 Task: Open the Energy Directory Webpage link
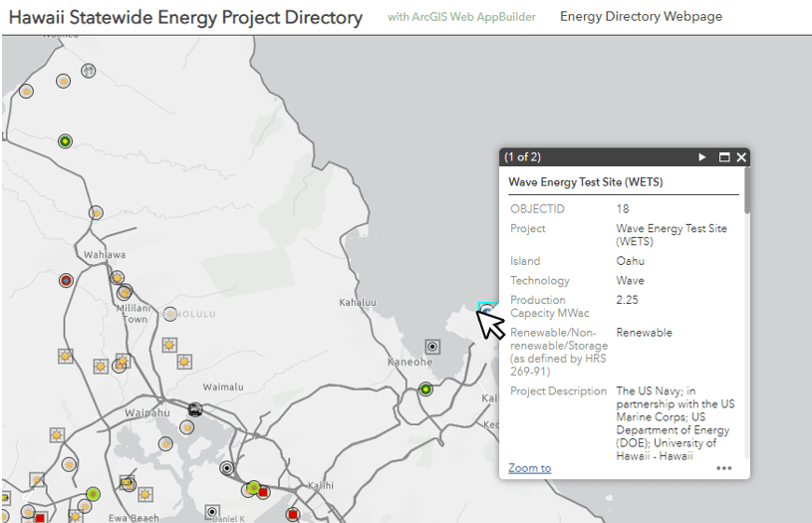(x=641, y=16)
